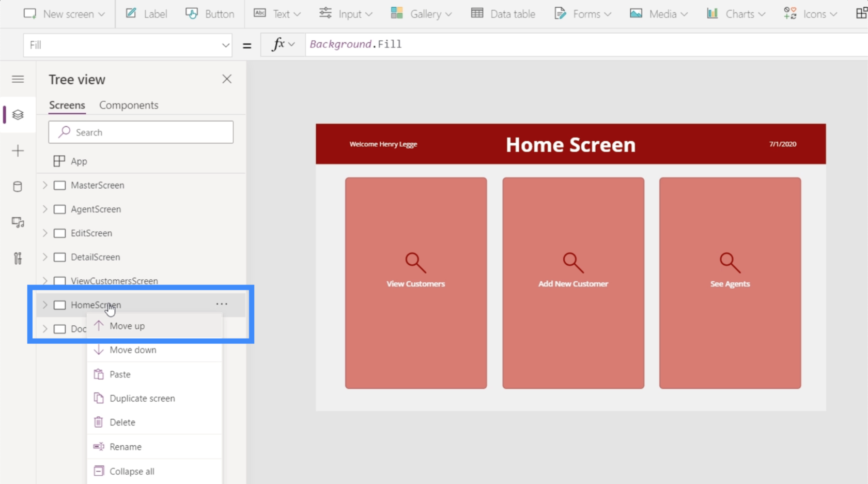
Task: Click the HomeScreen ellipsis more options
Action: tap(222, 304)
